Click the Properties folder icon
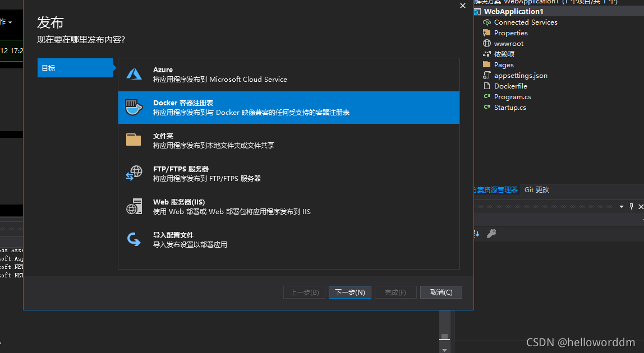644x353 pixels. click(x=487, y=33)
